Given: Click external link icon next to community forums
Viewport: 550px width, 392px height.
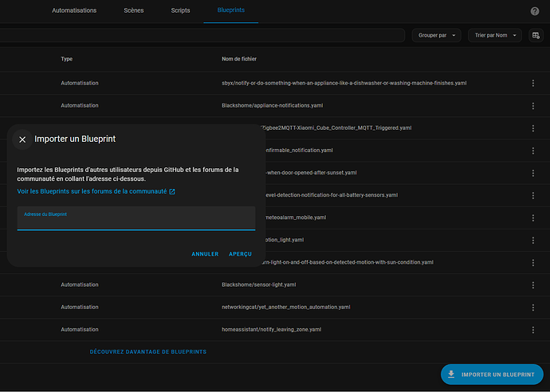Looking at the screenshot, I should [x=172, y=192].
